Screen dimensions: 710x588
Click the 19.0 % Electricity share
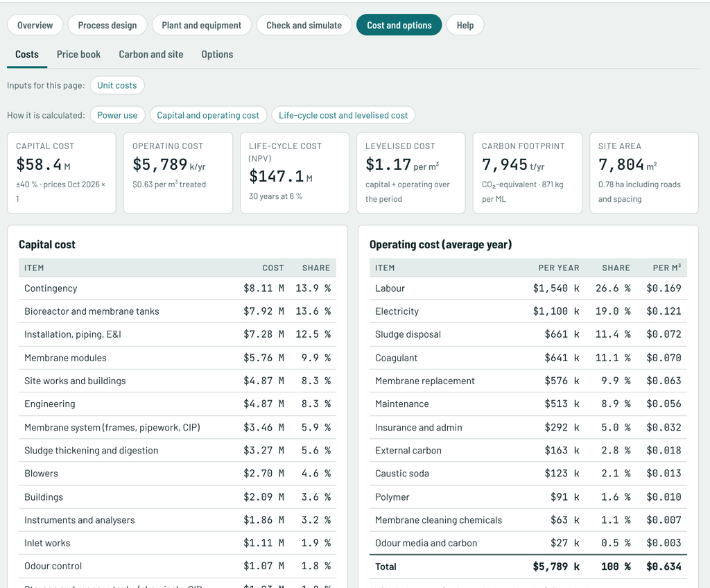point(613,311)
